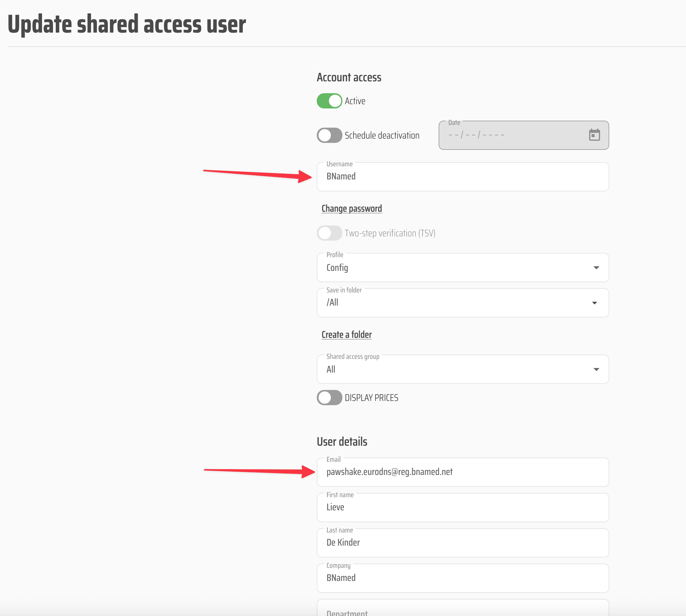
Task: Click the Change password link
Action: (351, 208)
